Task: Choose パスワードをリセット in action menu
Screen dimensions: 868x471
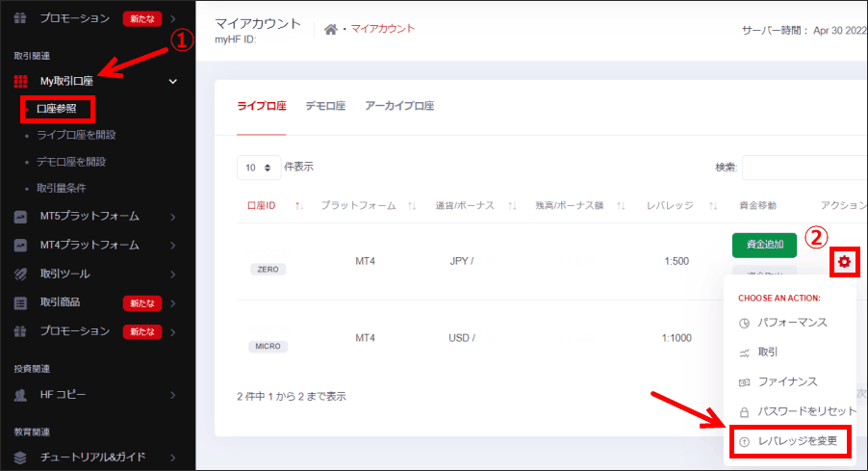Action: (800, 411)
